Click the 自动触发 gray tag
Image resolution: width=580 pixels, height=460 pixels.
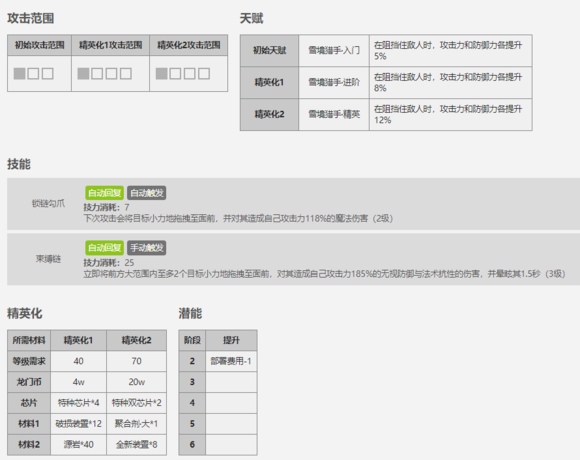[146, 193]
